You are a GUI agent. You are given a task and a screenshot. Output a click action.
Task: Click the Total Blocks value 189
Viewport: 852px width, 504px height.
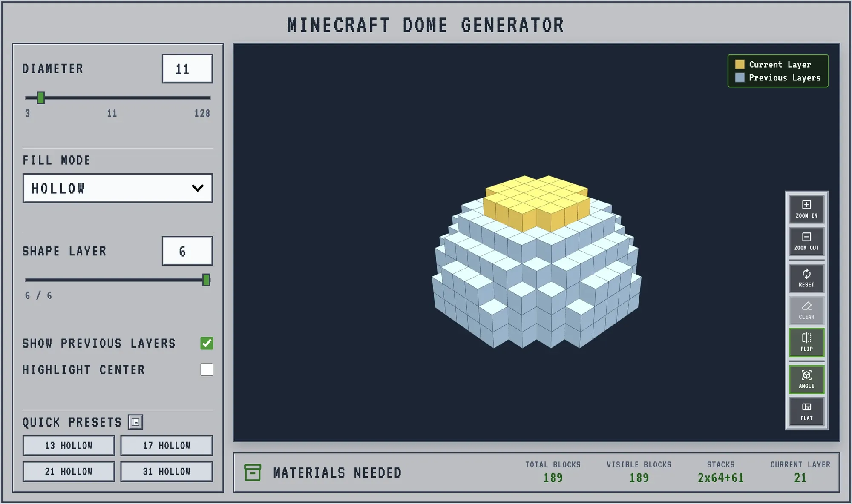click(x=553, y=478)
